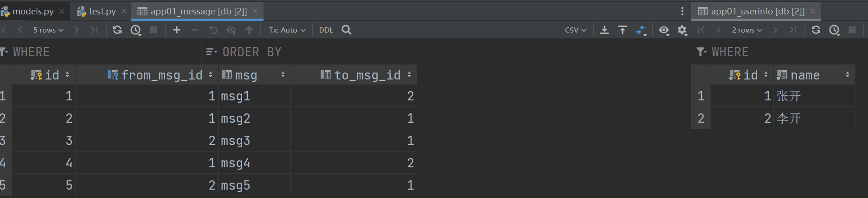The width and height of the screenshot is (868, 198).
Task: Open table settings gear icon
Action: pyautogui.click(x=682, y=30)
